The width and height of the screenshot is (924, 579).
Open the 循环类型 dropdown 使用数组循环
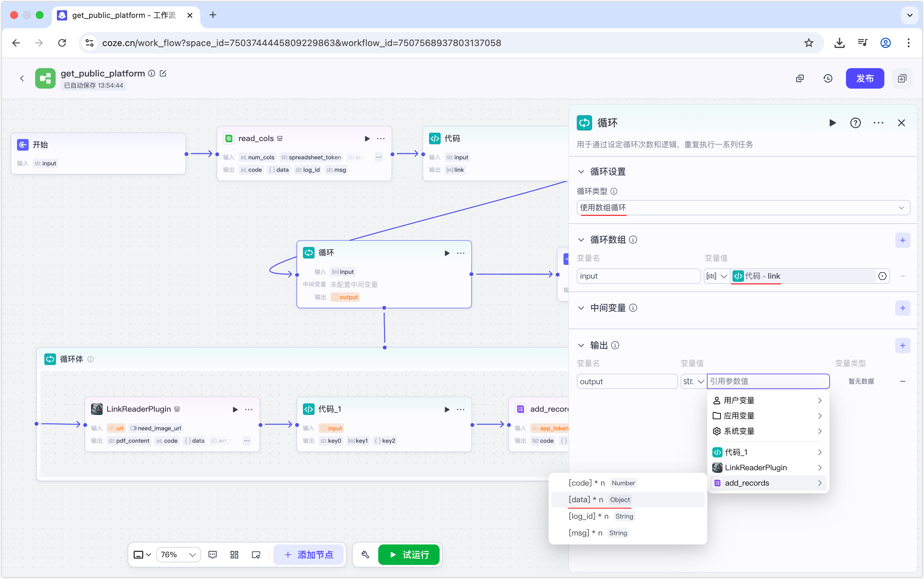[743, 208]
